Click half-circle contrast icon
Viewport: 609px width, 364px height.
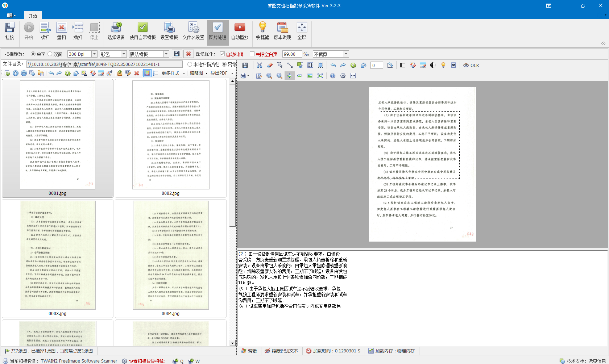pos(433,65)
